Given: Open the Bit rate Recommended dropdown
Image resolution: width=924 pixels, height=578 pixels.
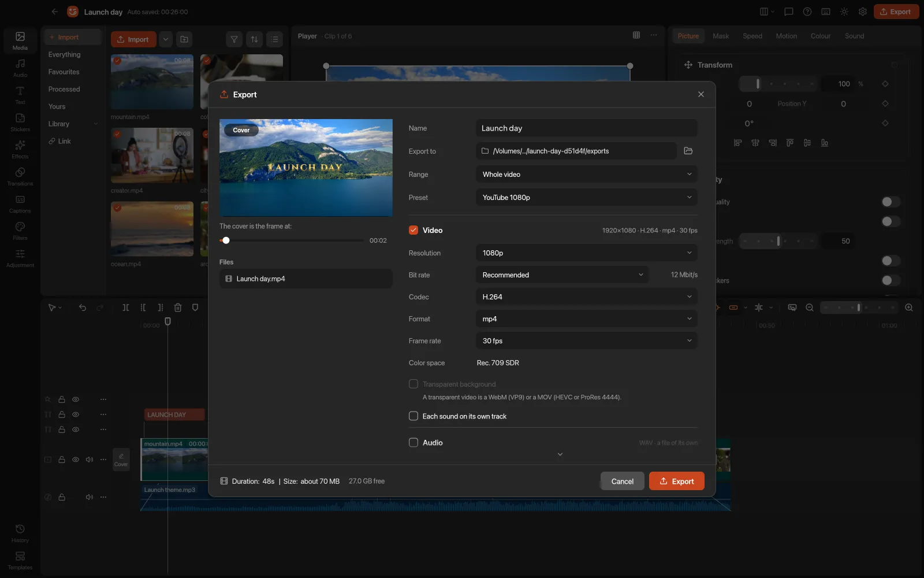Looking at the screenshot, I should (x=562, y=275).
